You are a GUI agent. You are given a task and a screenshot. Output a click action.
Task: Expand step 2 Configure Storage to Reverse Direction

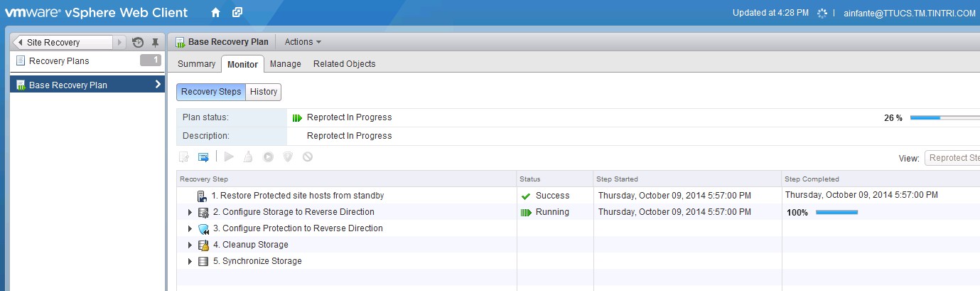coord(190,212)
